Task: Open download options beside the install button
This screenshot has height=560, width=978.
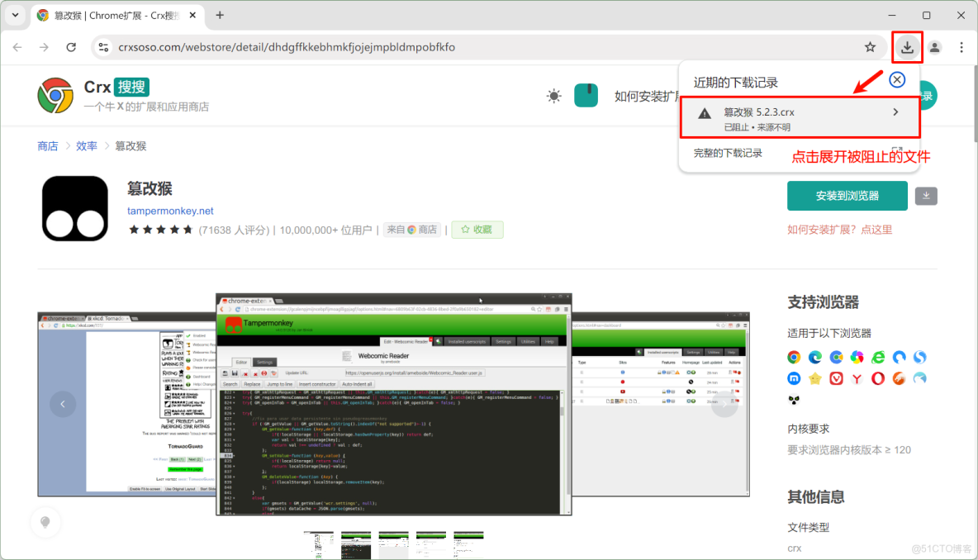Action: 925,196
